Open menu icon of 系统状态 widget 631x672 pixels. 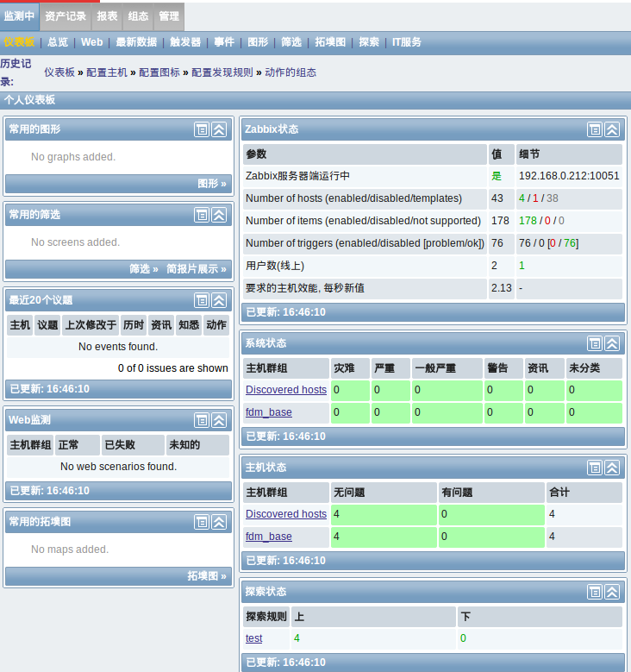pyautogui.click(x=595, y=343)
